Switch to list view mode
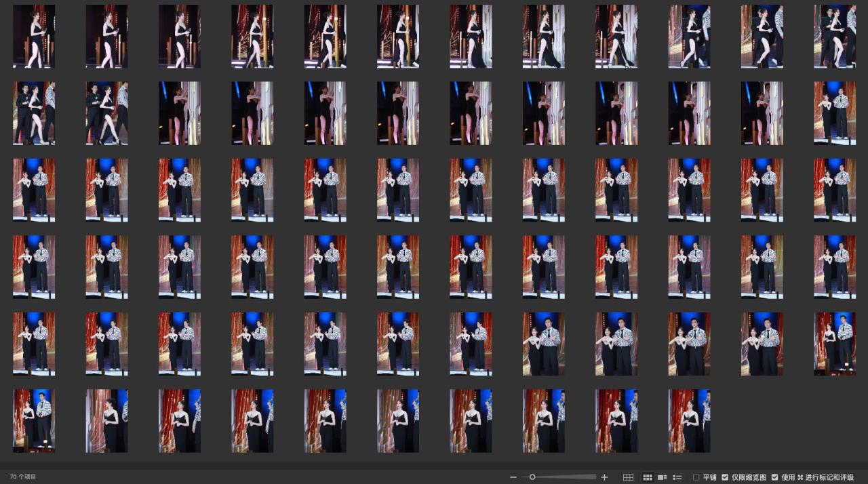 tap(677, 477)
